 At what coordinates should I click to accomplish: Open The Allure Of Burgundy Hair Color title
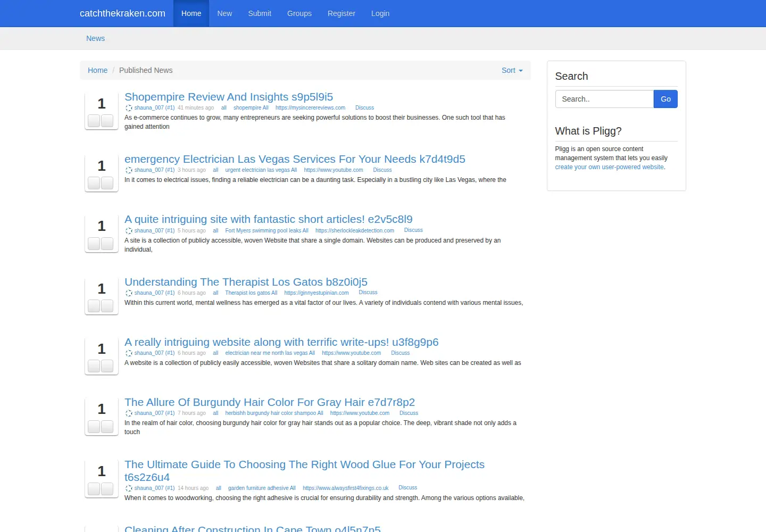[x=270, y=402]
